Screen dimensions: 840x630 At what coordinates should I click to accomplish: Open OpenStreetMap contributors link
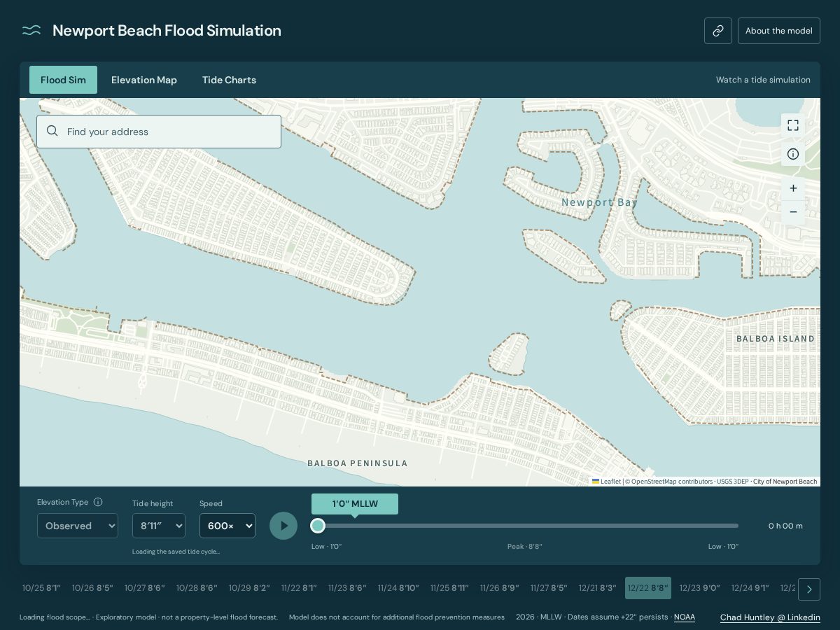[671, 482]
